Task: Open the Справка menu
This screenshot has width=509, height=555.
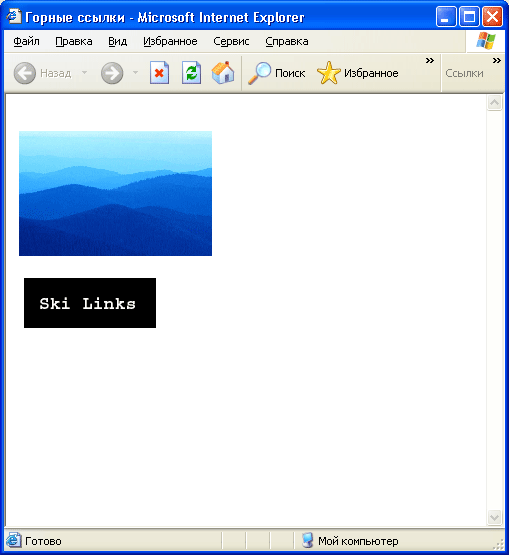Action: tap(287, 41)
